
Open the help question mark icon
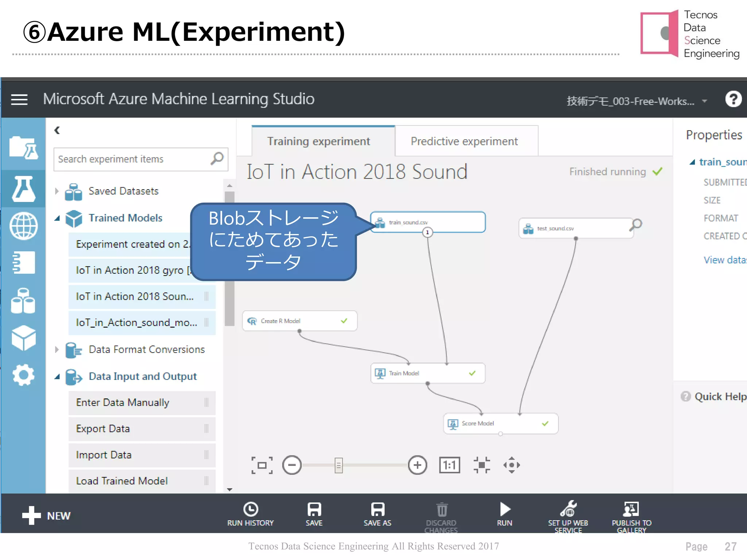coord(733,99)
